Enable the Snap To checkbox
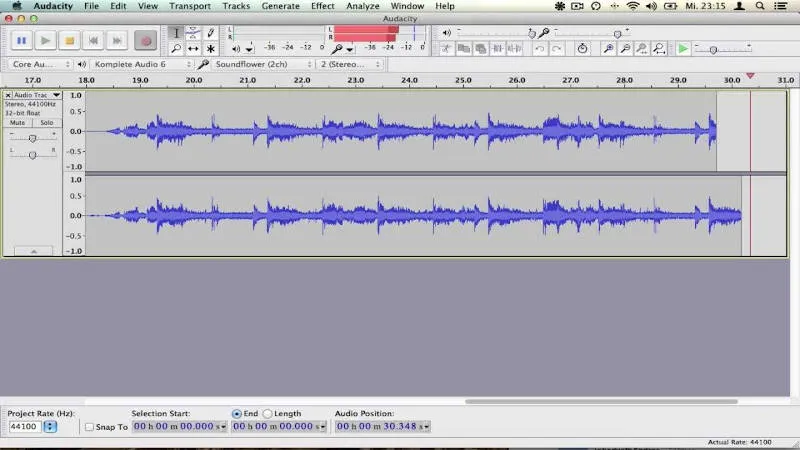The width and height of the screenshot is (800, 450). pyautogui.click(x=90, y=427)
